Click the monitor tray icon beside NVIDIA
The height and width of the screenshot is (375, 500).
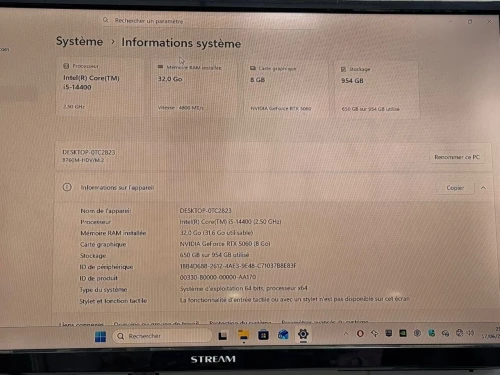pos(389,333)
